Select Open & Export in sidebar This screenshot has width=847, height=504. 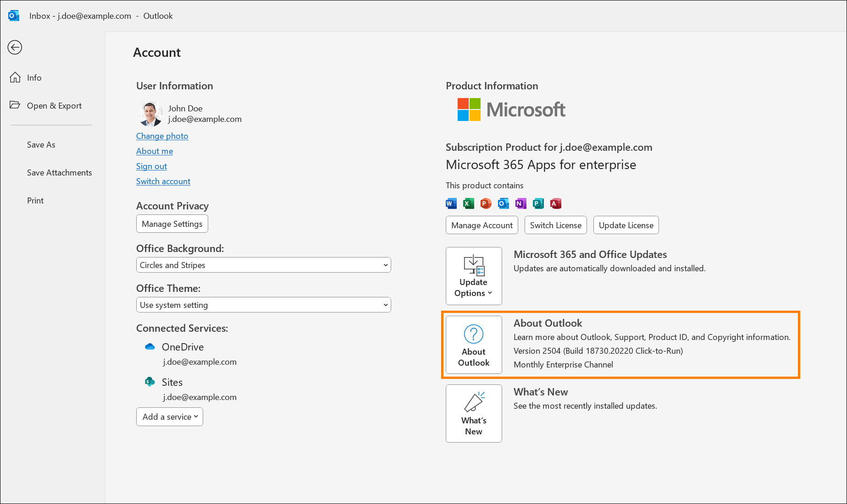tap(54, 106)
